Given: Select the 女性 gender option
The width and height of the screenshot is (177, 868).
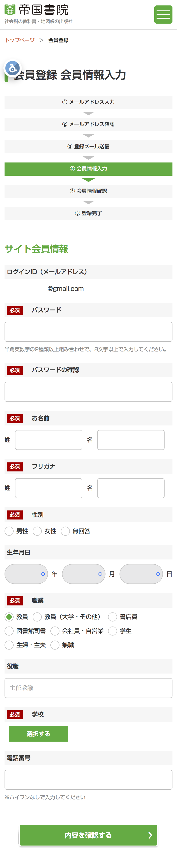Looking at the screenshot, I should click(x=37, y=531).
